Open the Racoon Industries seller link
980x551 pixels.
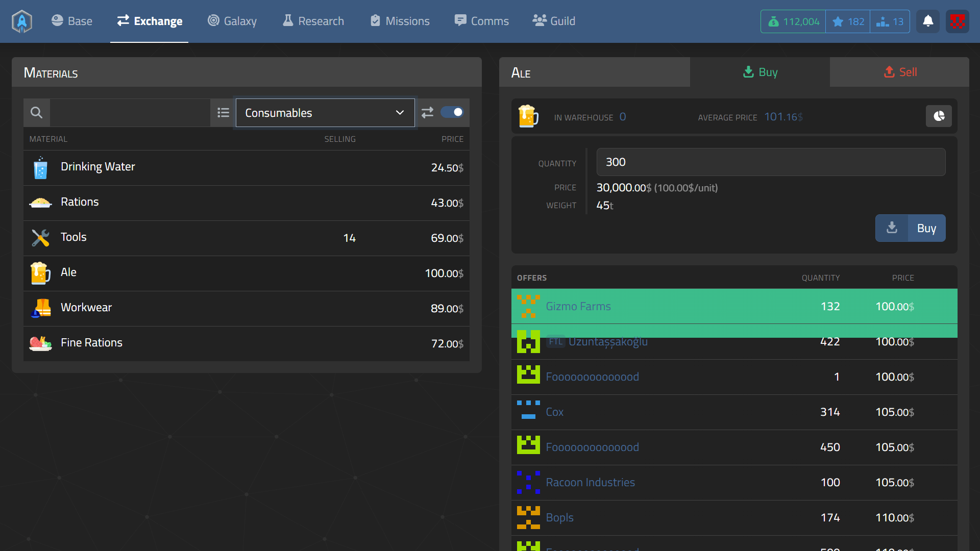[590, 482]
